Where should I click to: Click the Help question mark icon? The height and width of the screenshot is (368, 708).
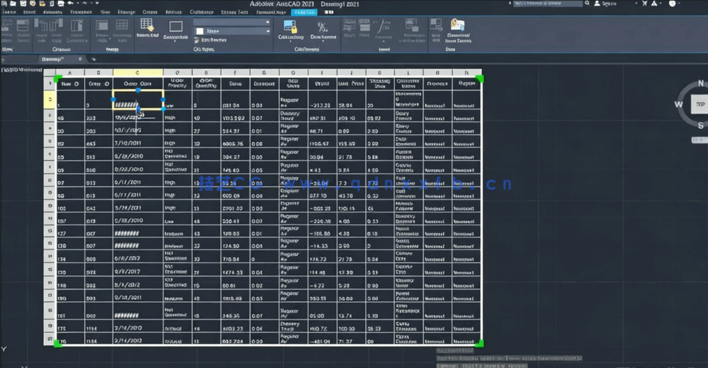tap(672, 3)
